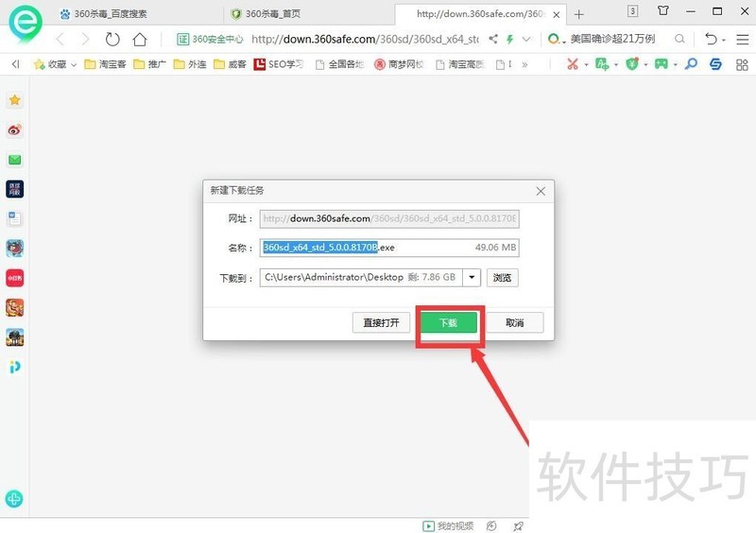Click the tab count 3 icon
This screenshot has width=756, height=533.
coord(632,10)
